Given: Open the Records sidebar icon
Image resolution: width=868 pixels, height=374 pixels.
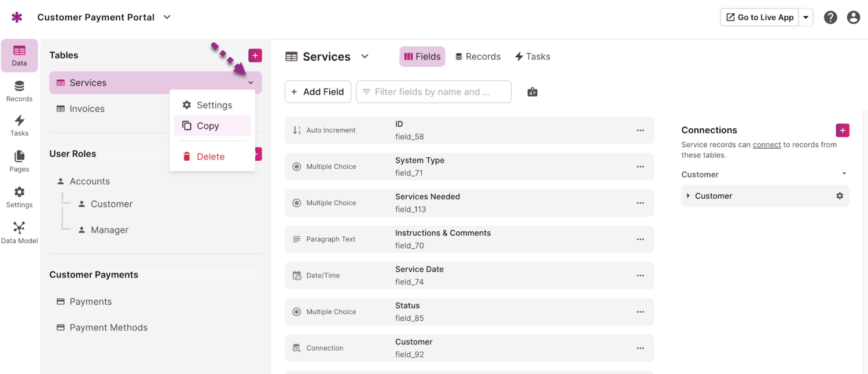Looking at the screenshot, I should tap(19, 91).
